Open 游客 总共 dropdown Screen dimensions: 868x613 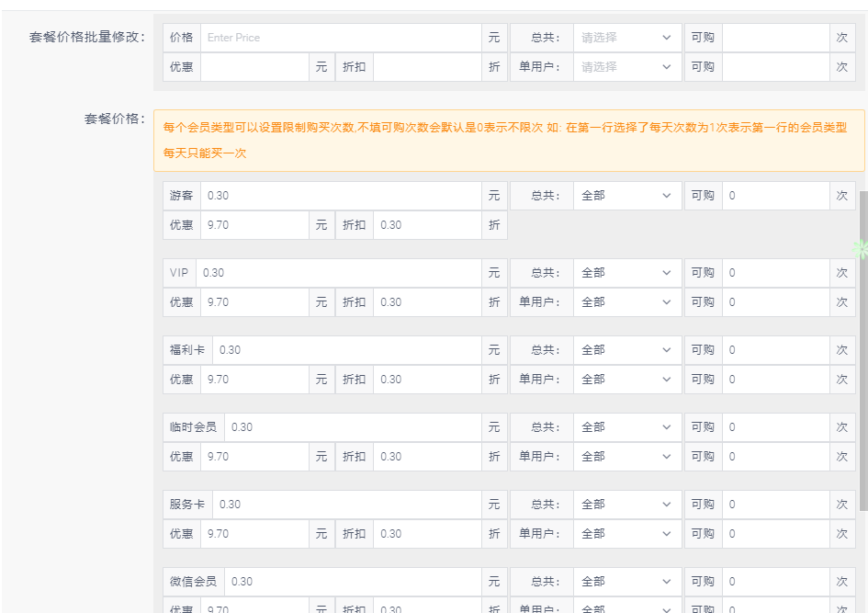click(627, 196)
